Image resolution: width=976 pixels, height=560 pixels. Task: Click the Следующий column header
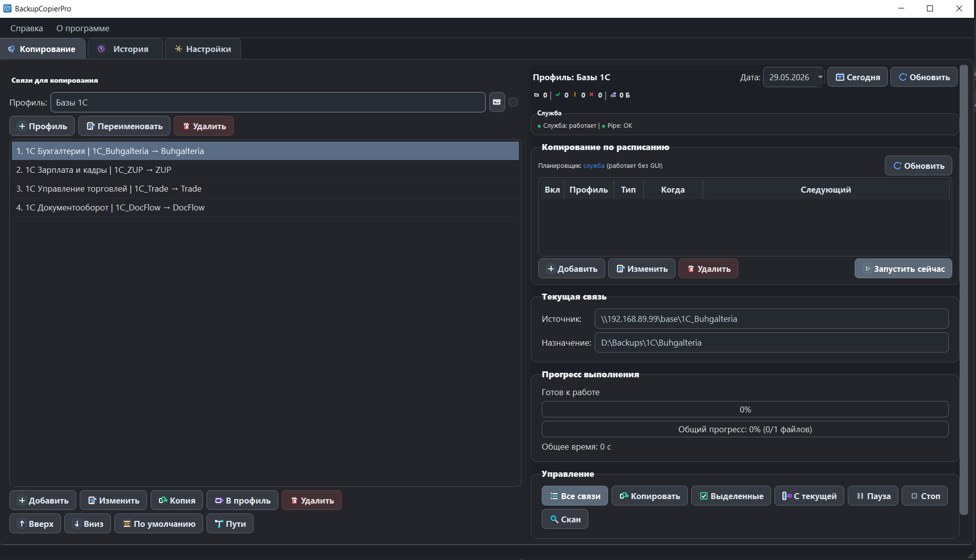point(826,190)
